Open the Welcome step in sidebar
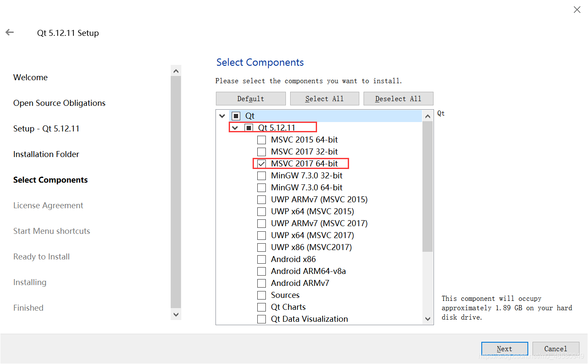This screenshot has height=364, width=588. pos(30,77)
